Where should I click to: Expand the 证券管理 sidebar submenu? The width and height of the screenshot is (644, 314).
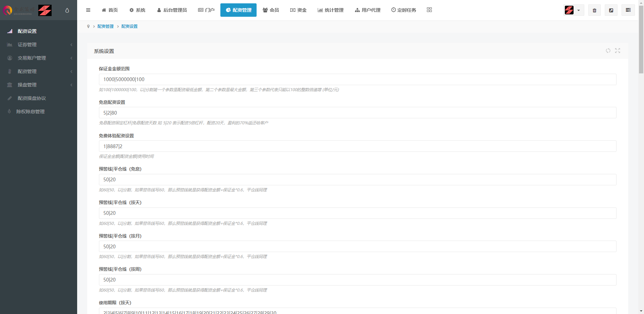tap(71, 45)
